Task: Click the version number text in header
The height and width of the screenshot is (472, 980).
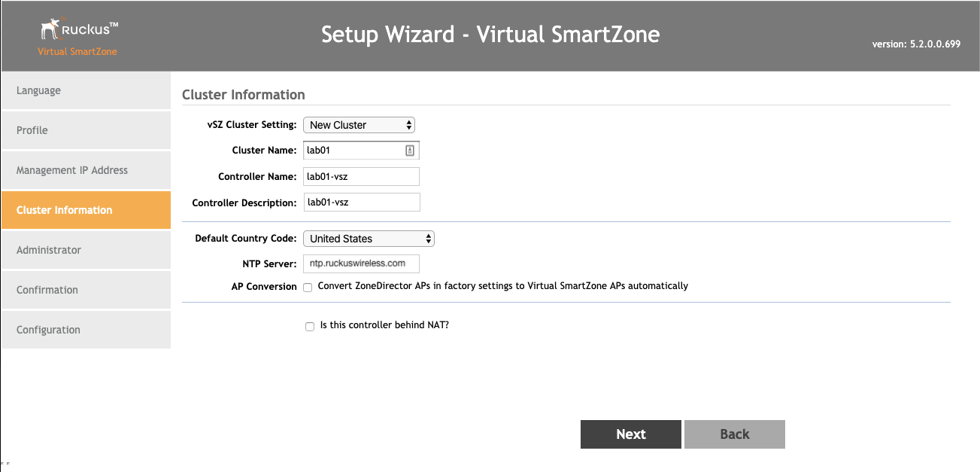Action: 916,44
